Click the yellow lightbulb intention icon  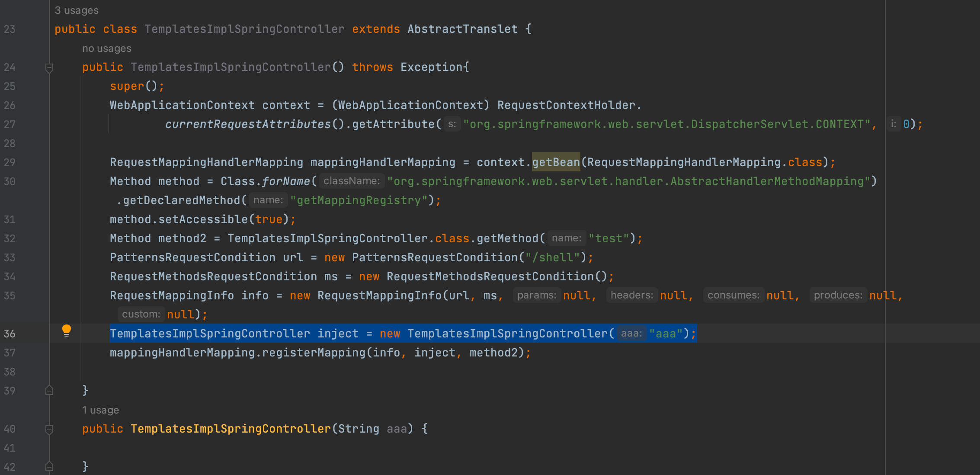click(x=66, y=331)
